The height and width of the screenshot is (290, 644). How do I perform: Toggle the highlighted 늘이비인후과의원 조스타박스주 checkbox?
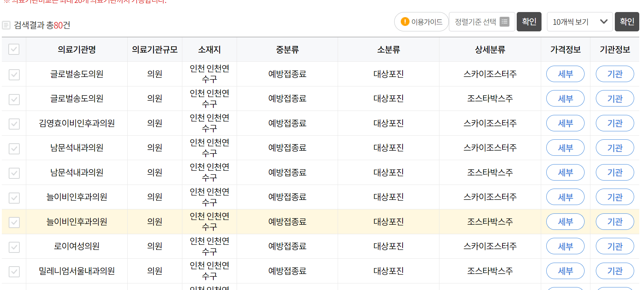(14, 223)
